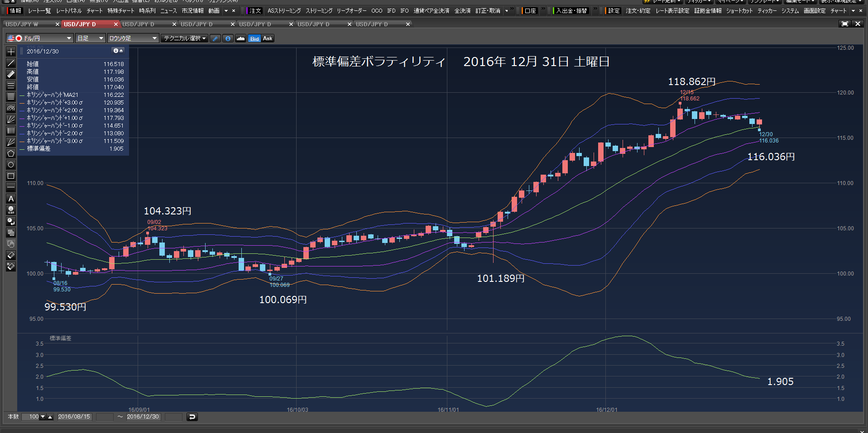Click the 訂正・取消 button
The width and height of the screenshot is (868, 433).
(x=488, y=11)
